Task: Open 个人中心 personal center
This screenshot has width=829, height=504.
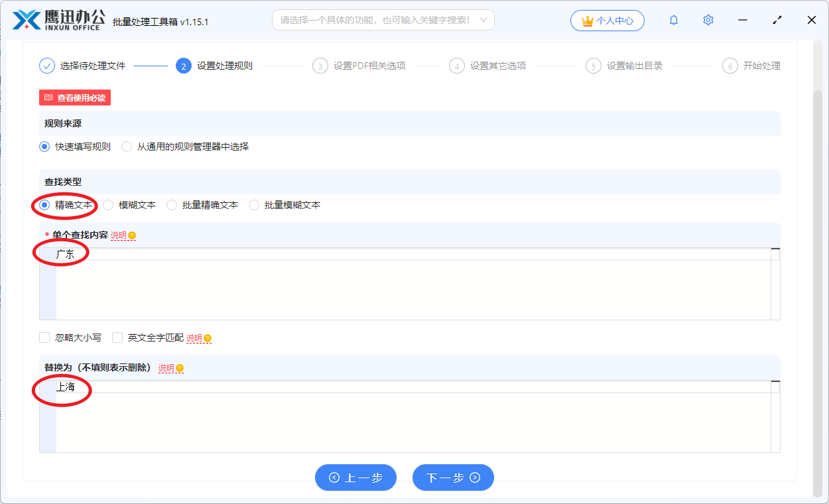Action: pos(607,21)
